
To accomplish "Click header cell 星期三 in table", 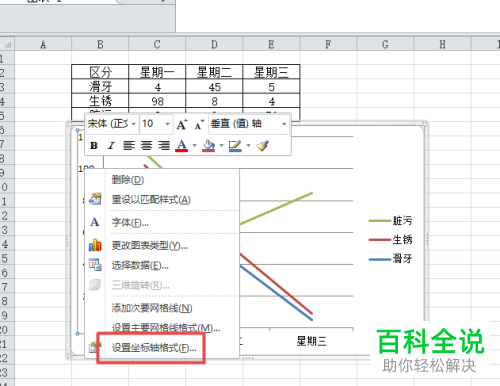I will (x=271, y=72).
